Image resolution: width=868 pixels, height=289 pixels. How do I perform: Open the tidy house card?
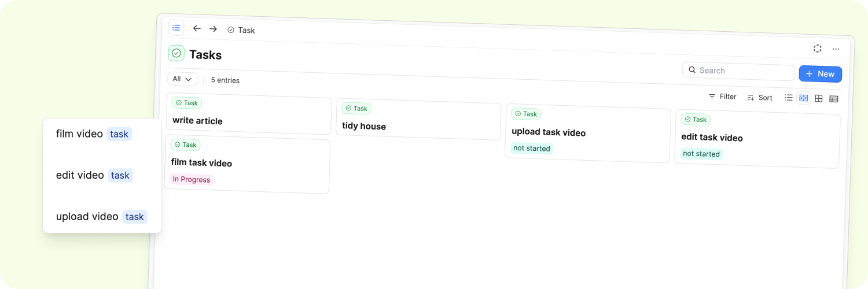[x=418, y=119]
